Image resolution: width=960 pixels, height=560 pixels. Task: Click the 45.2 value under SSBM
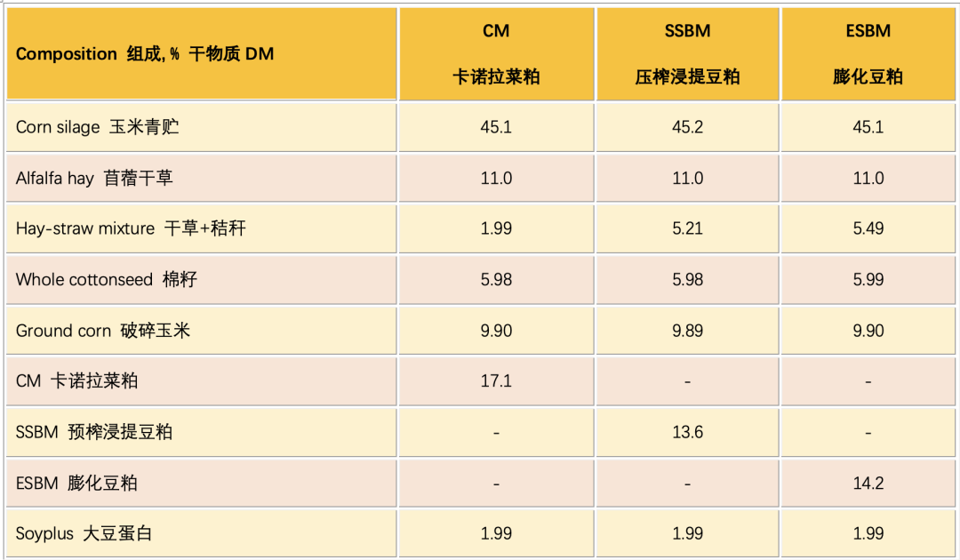tap(687, 127)
